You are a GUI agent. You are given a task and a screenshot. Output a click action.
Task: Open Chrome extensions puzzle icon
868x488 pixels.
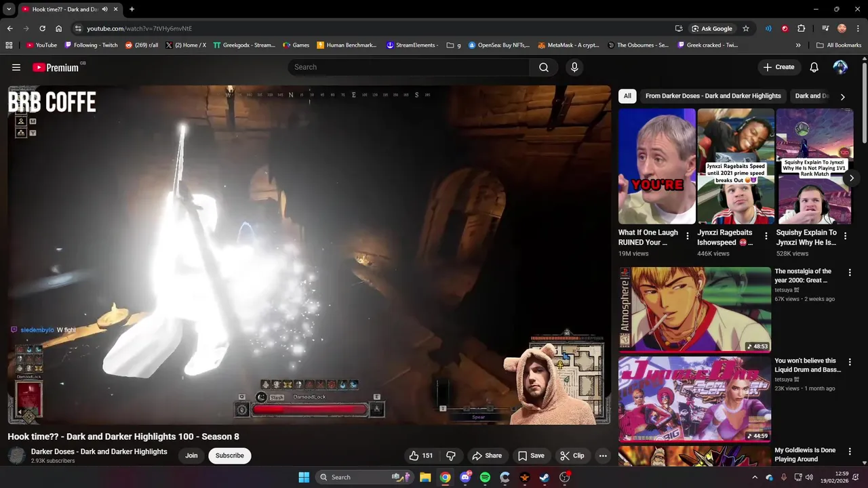tap(801, 28)
